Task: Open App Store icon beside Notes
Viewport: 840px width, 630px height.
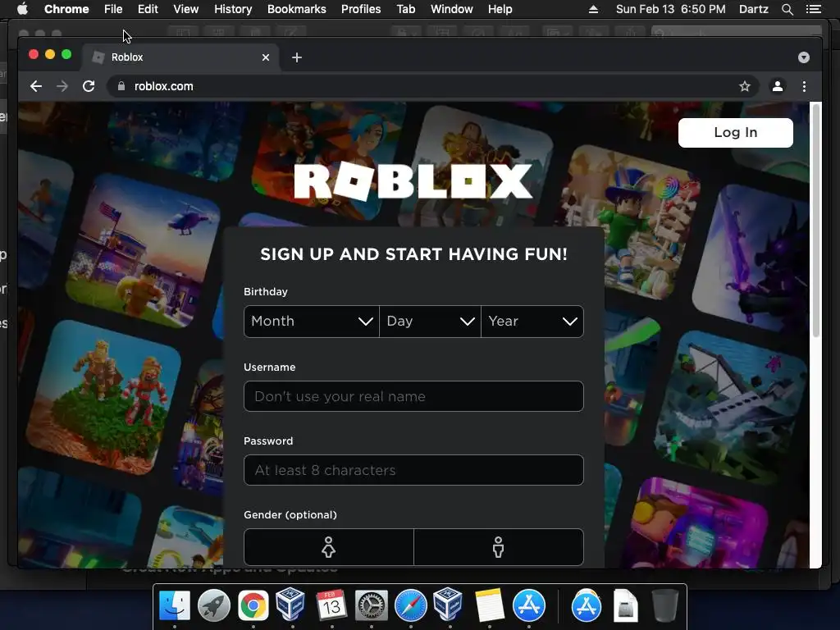Action: [x=529, y=605]
